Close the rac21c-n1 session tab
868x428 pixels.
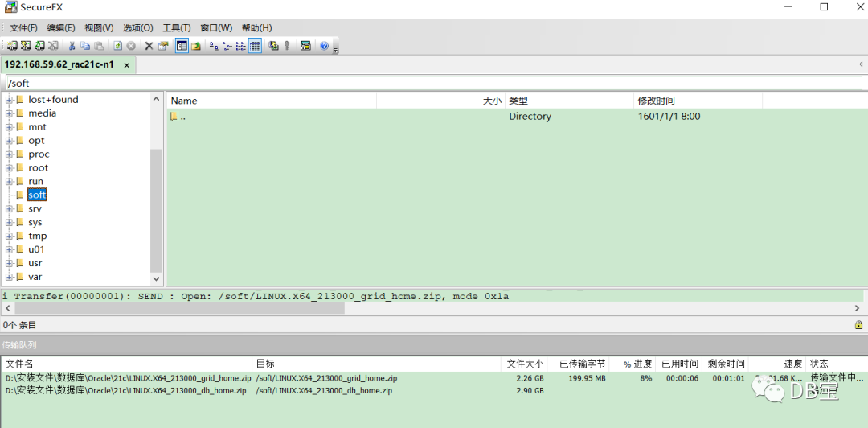pos(127,65)
